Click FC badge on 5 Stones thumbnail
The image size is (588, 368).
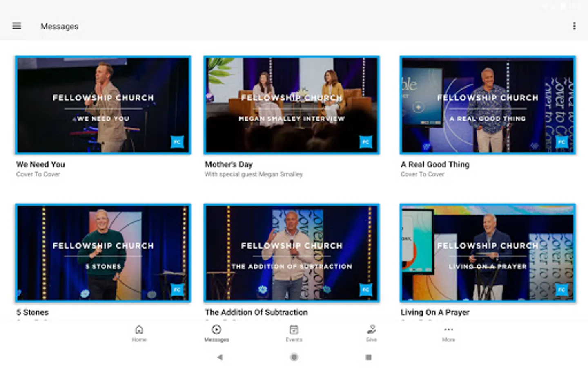(x=177, y=289)
